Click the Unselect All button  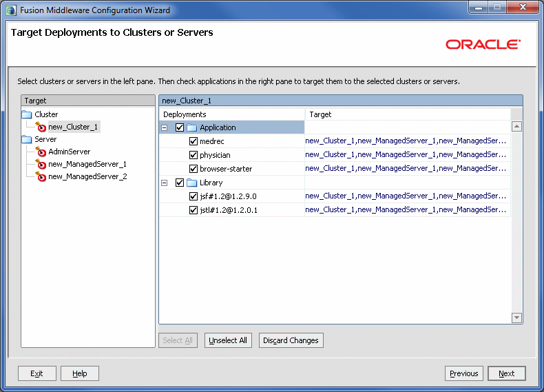pyautogui.click(x=228, y=340)
